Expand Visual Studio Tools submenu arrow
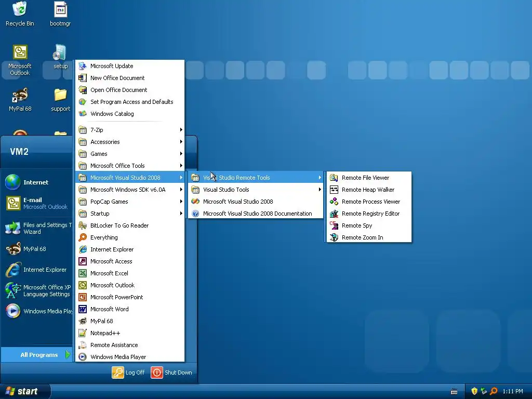Screen dimensions: 532x399 pyautogui.click(x=320, y=190)
